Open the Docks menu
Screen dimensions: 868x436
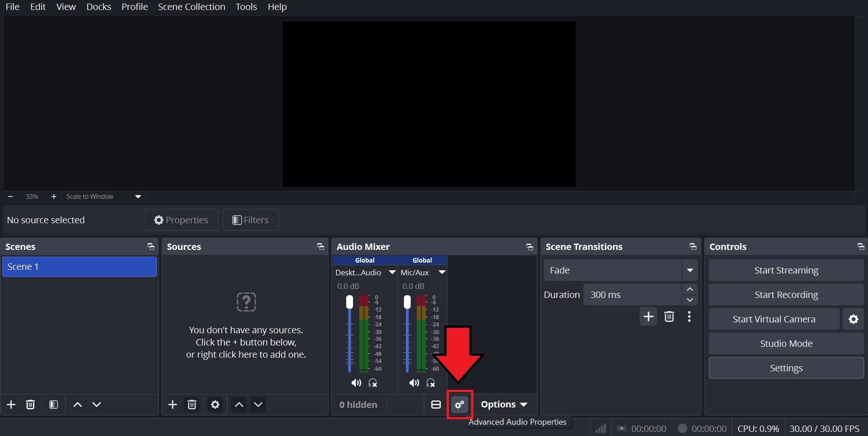coord(99,7)
